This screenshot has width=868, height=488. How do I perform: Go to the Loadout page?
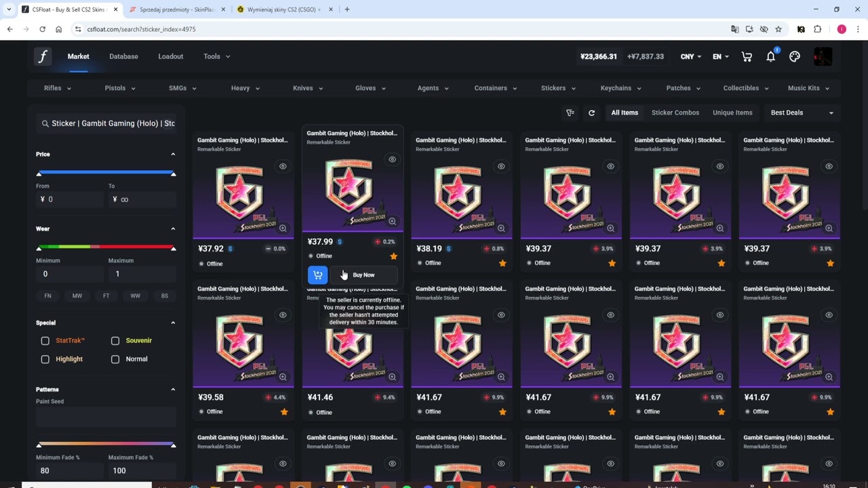click(171, 56)
